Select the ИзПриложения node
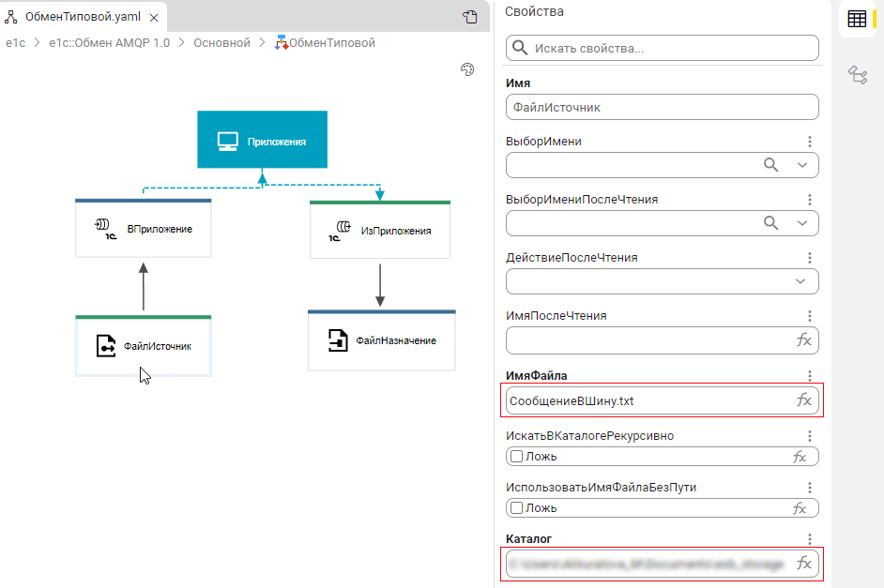Viewport: 884px width, 588px height. pyautogui.click(x=380, y=230)
